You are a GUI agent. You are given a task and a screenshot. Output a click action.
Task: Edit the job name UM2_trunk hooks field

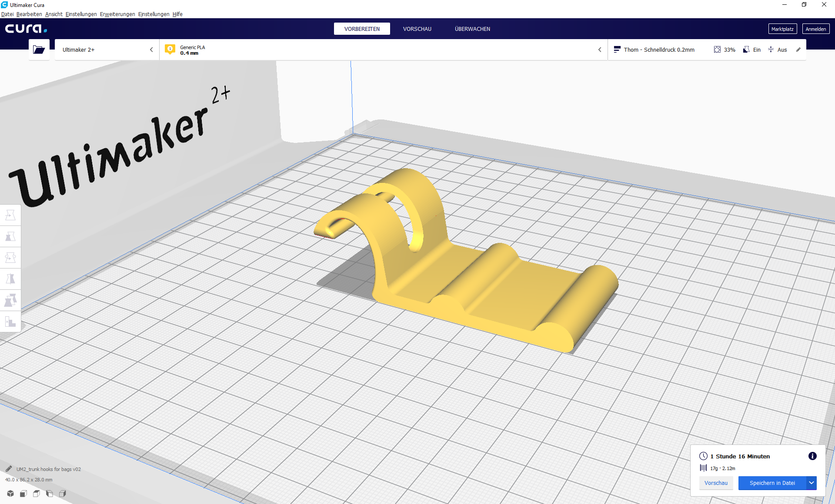48,469
